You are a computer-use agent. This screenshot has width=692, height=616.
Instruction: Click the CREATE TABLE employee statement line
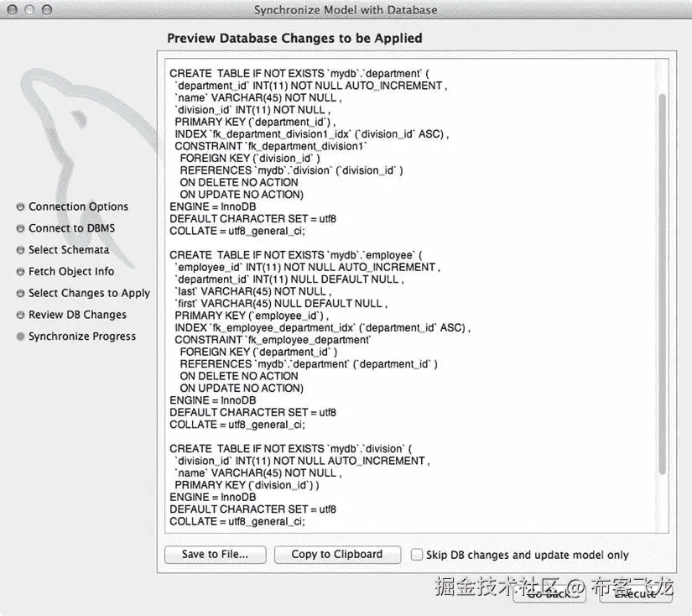click(x=296, y=255)
